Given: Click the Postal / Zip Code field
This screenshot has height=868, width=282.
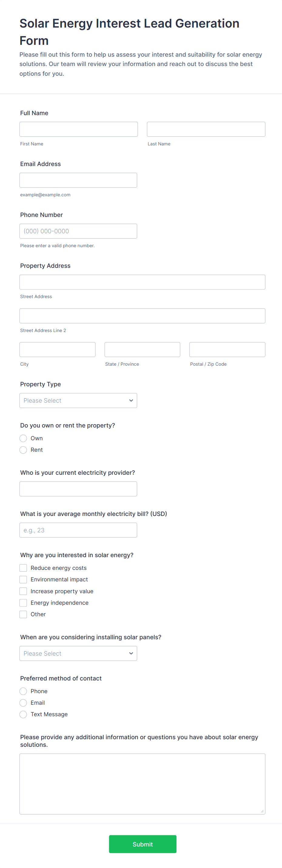Looking at the screenshot, I should coord(227,349).
